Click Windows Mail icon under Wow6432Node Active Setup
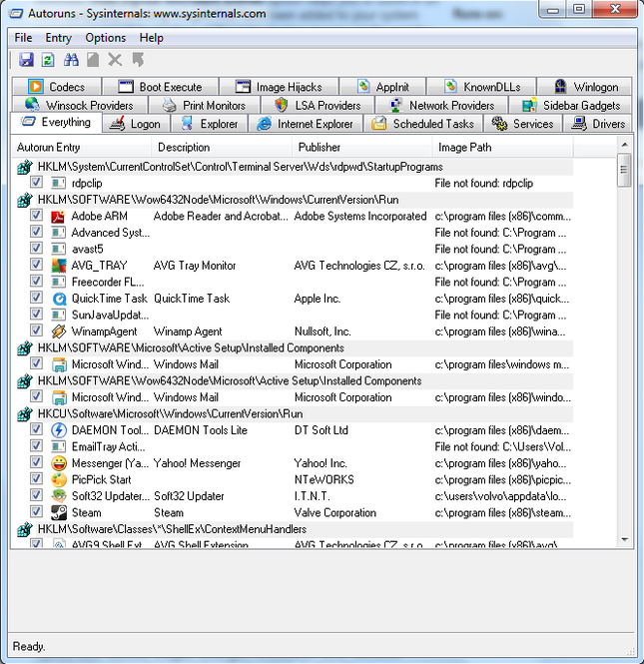The height and width of the screenshot is (664, 644). click(59, 397)
